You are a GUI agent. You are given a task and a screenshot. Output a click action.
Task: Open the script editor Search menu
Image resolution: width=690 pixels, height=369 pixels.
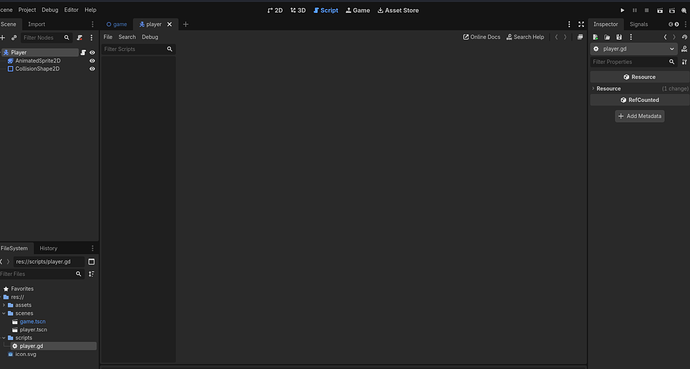[127, 37]
